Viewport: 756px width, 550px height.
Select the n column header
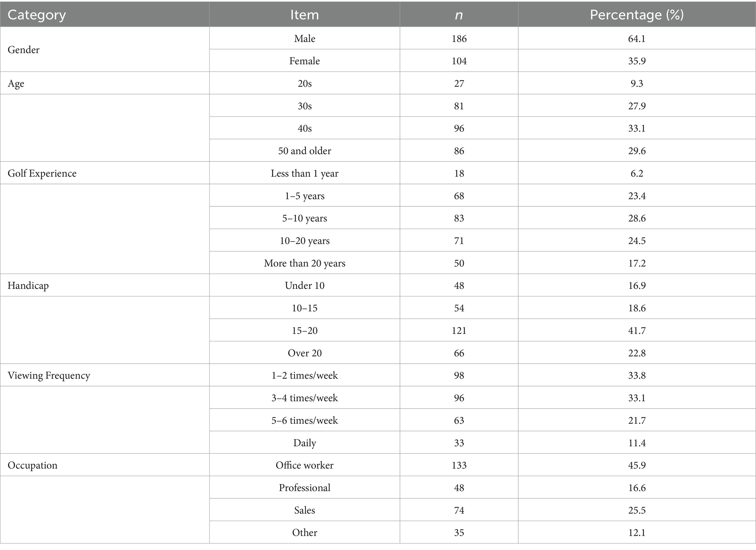coord(459,15)
